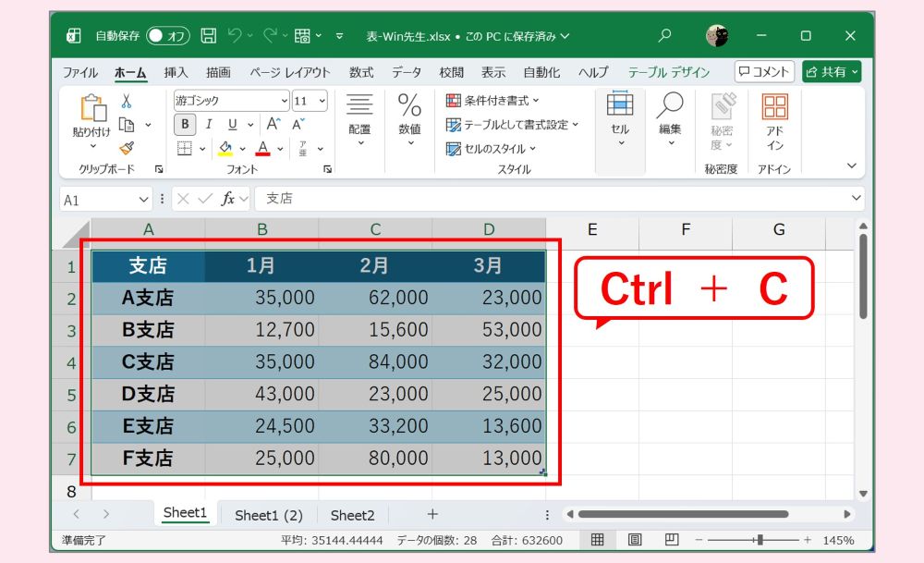924x563 pixels.
Task: Click the Share button
Action: coord(833,72)
